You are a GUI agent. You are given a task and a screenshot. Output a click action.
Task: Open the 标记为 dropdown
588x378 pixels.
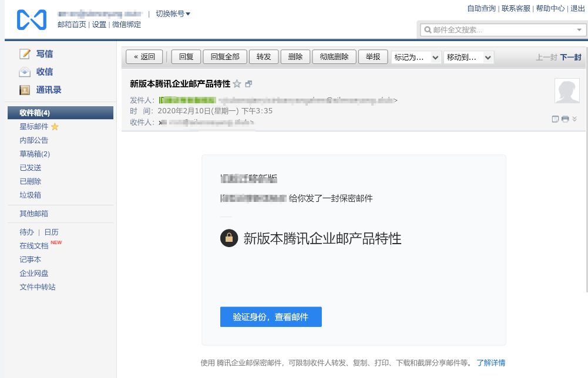pos(416,57)
